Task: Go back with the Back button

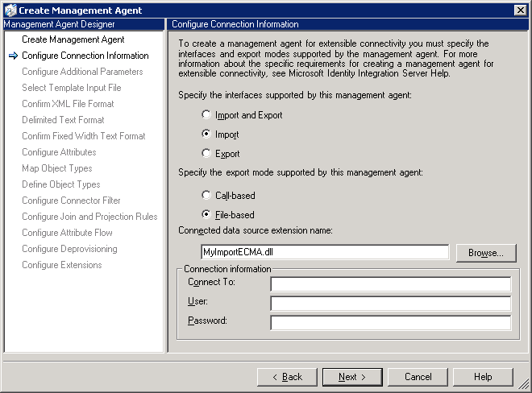Action: [x=287, y=377]
